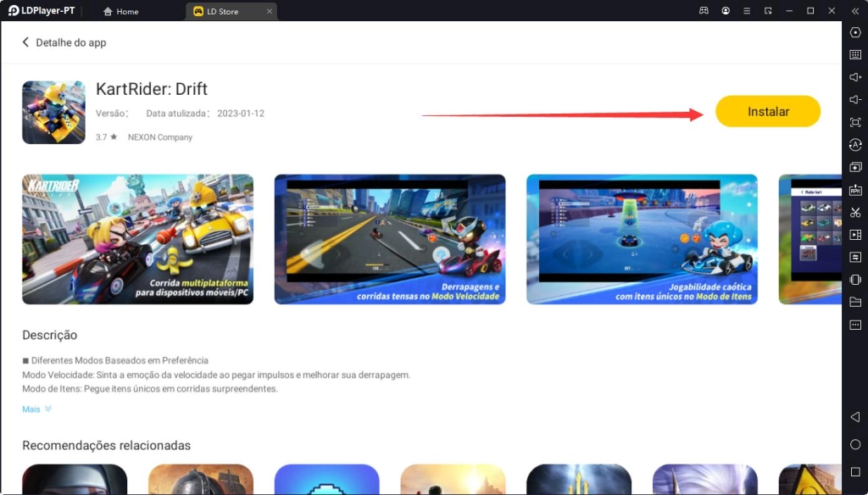
Task: Click the yellow Instalar button
Action: tap(767, 112)
